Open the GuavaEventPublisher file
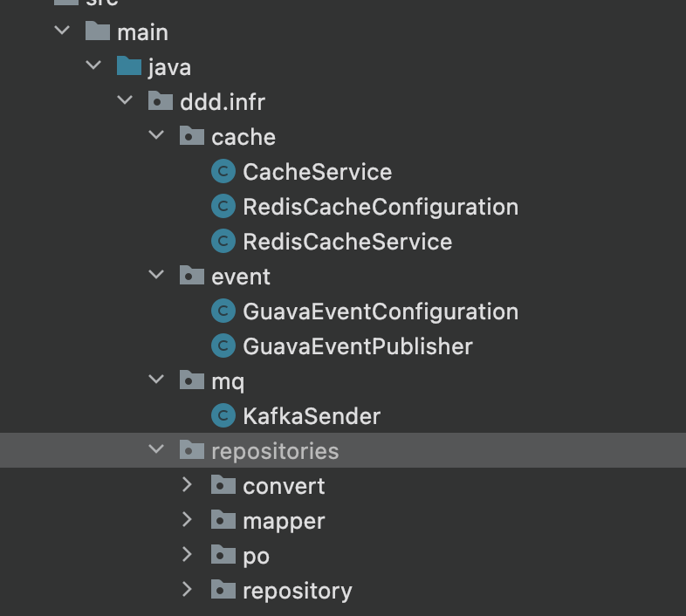This screenshot has width=686, height=616. [x=358, y=346]
